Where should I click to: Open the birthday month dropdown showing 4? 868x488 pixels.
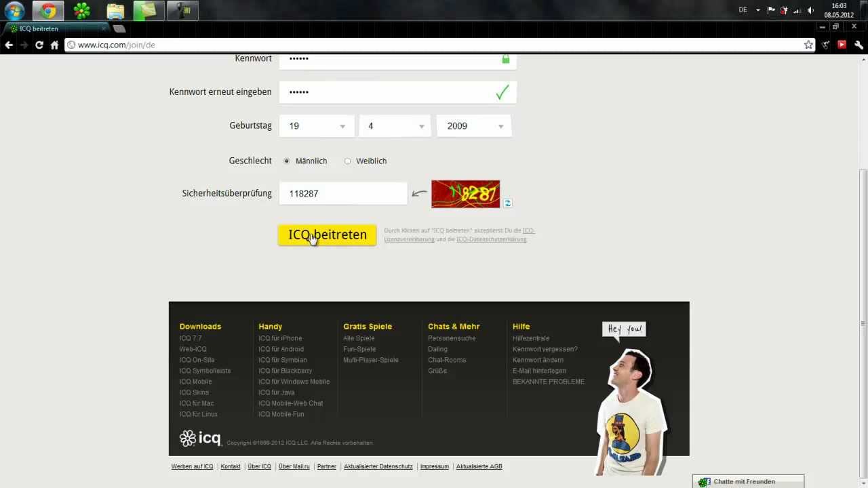[395, 126]
